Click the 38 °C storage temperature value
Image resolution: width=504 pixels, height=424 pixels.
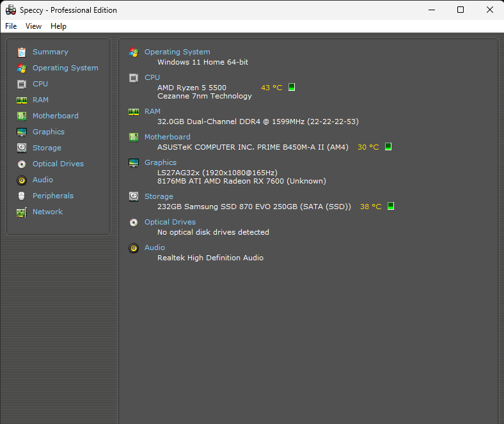click(x=371, y=207)
